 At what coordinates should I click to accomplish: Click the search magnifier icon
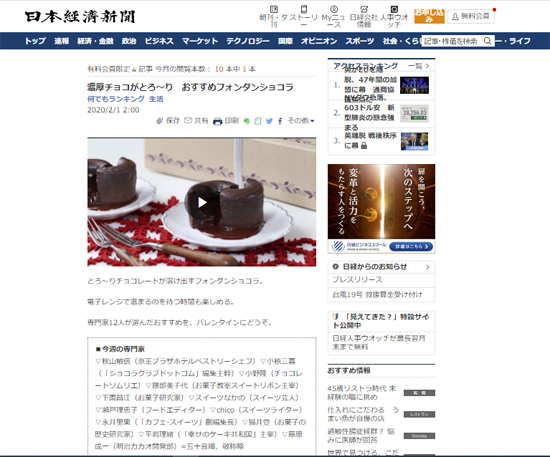488,41
